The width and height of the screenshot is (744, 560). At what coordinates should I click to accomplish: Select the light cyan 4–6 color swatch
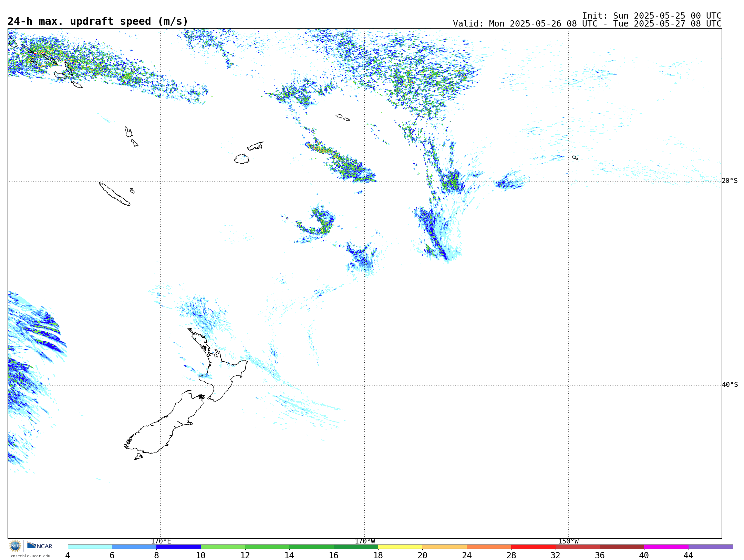point(90,547)
